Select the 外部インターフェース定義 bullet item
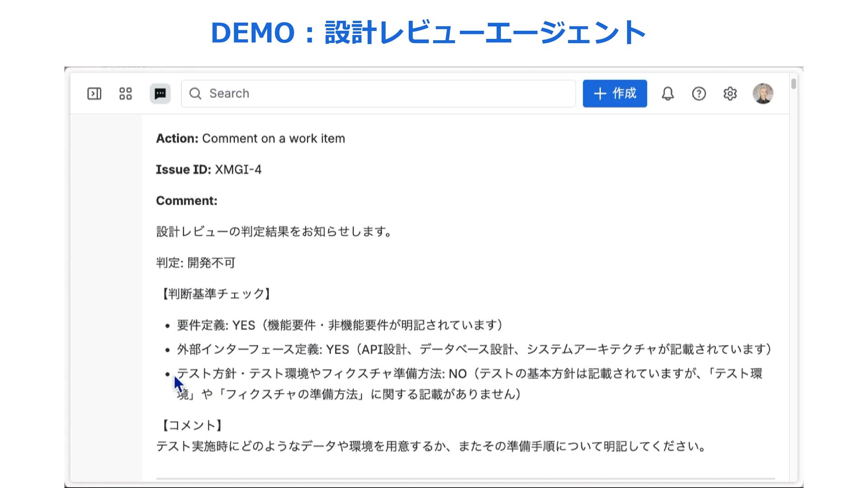The width and height of the screenshot is (868, 488). (473, 349)
